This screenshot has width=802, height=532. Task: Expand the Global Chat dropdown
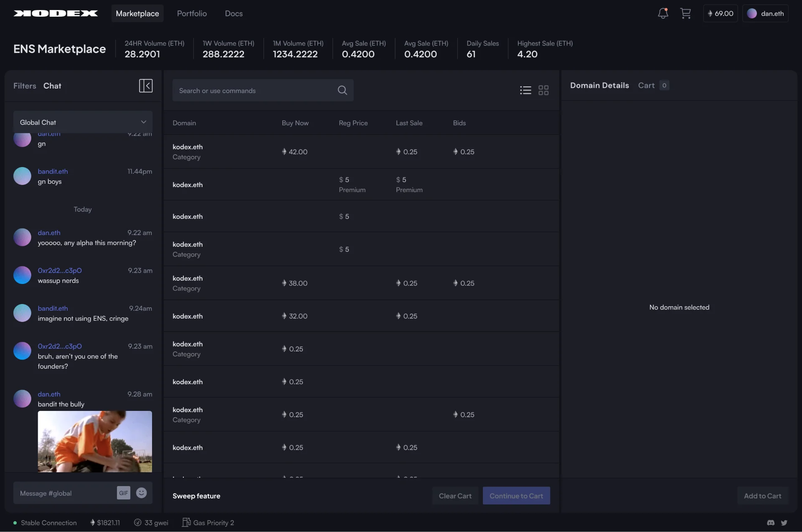[83, 122]
